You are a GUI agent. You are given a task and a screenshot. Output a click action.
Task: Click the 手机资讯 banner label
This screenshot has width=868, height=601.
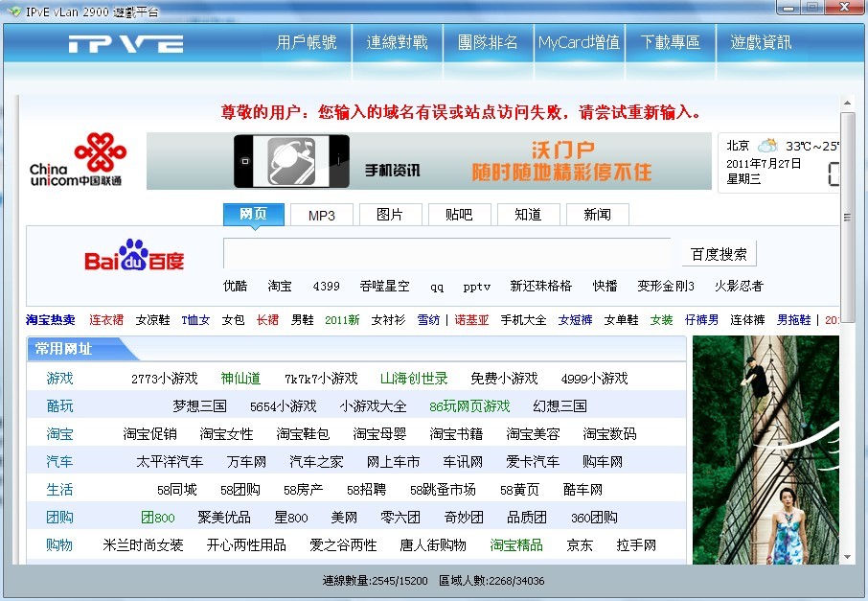pyautogui.click(x=392, y=171)
